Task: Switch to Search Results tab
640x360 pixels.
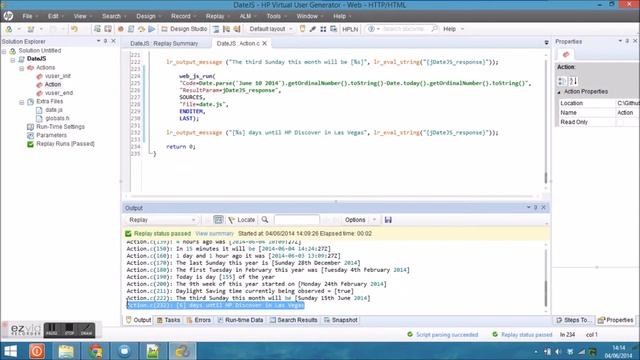Action: coord(293,320)
